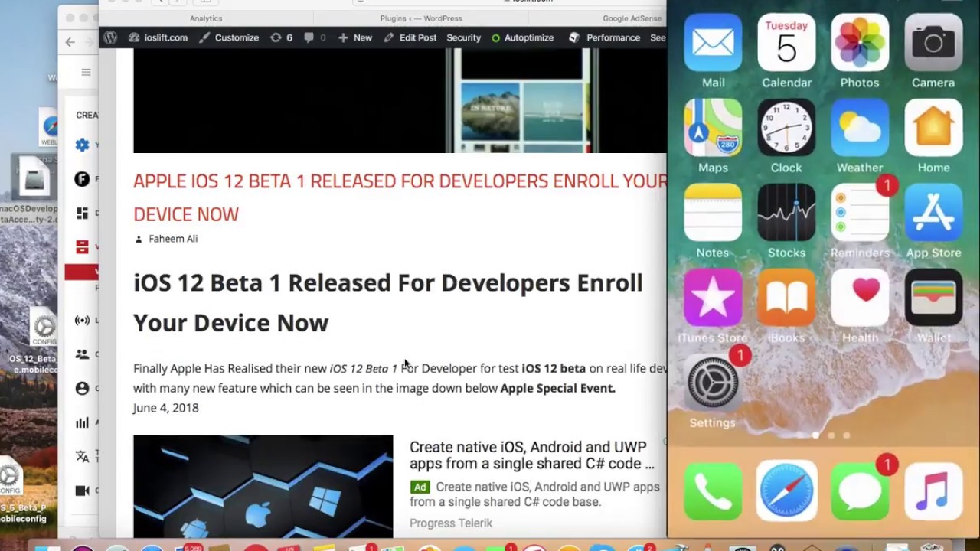Open the Stocks app

click(x=786, y=212)
